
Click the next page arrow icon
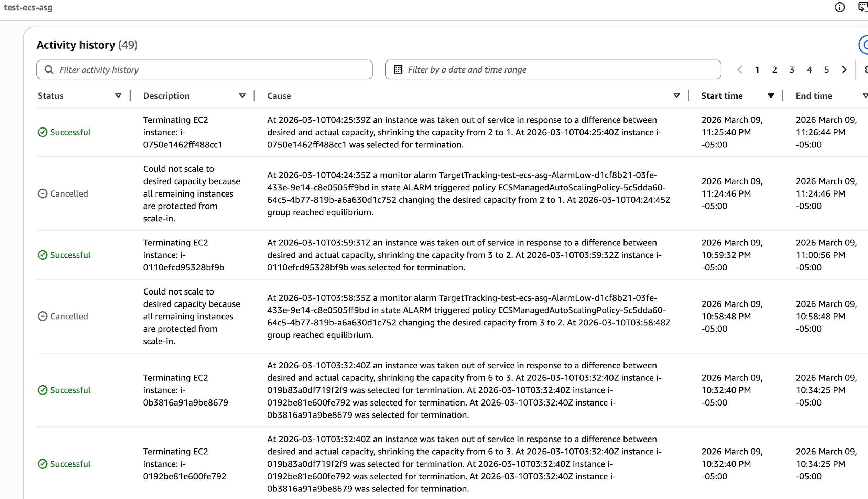(x=844, y=70)
